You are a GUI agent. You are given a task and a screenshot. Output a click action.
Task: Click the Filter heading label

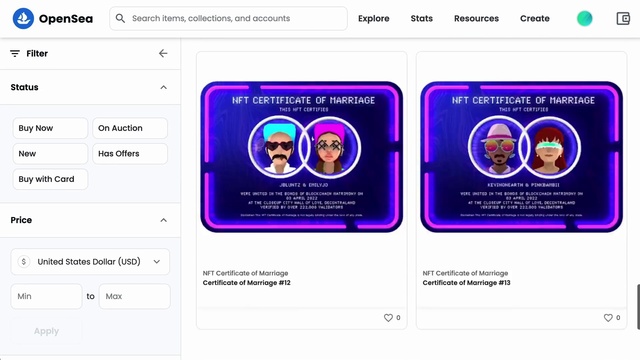point(37,53)
